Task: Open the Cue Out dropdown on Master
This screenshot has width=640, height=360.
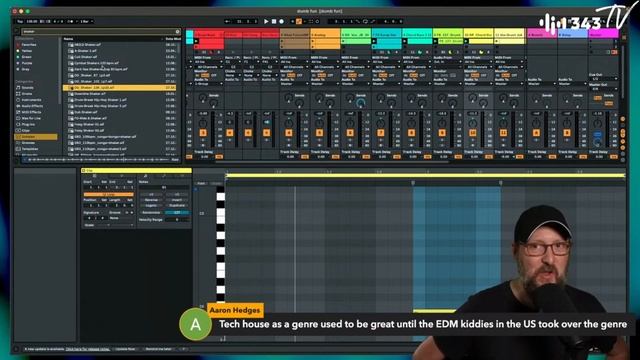Action: pyautogui.click(x=603, y=79)
